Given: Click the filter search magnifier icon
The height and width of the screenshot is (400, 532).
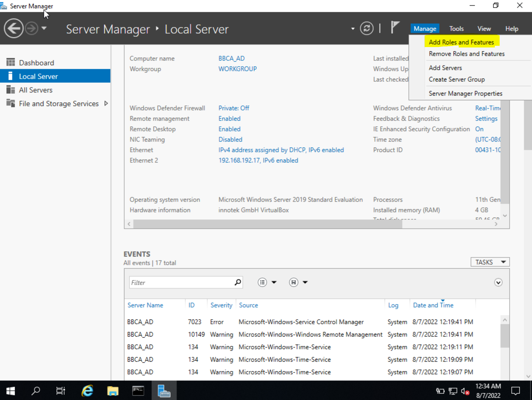Looking at the screenshot, I should click(238, 282).
